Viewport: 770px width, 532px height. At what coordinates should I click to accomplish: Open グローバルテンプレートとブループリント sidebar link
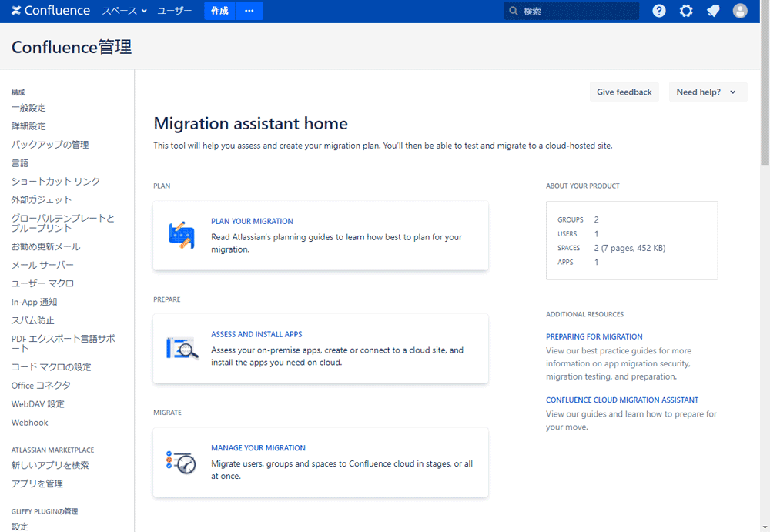63,223
